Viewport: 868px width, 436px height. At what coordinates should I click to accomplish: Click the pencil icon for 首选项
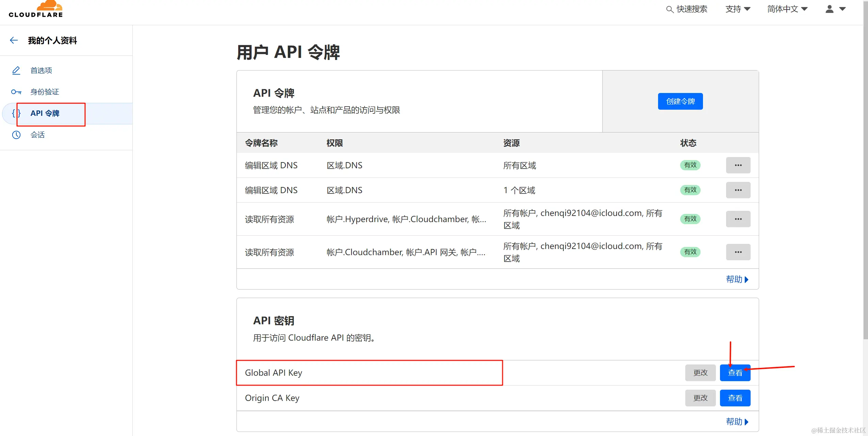point(16,71)
